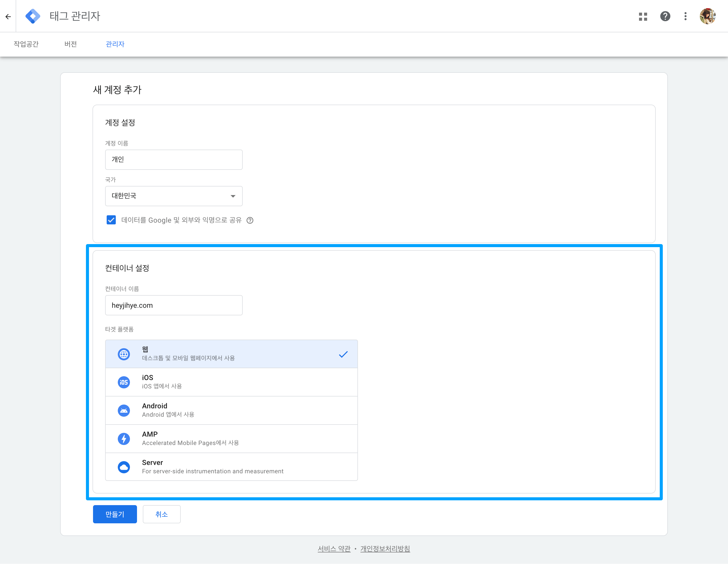This screenshot has height=564, width=728.
Task: Click the data sharing label text
Action: 181,220
